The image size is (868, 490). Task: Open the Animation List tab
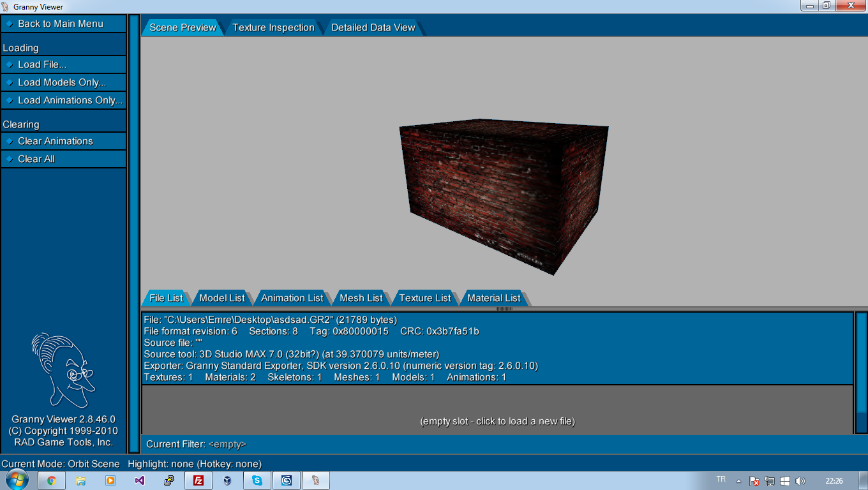point(292,298)
